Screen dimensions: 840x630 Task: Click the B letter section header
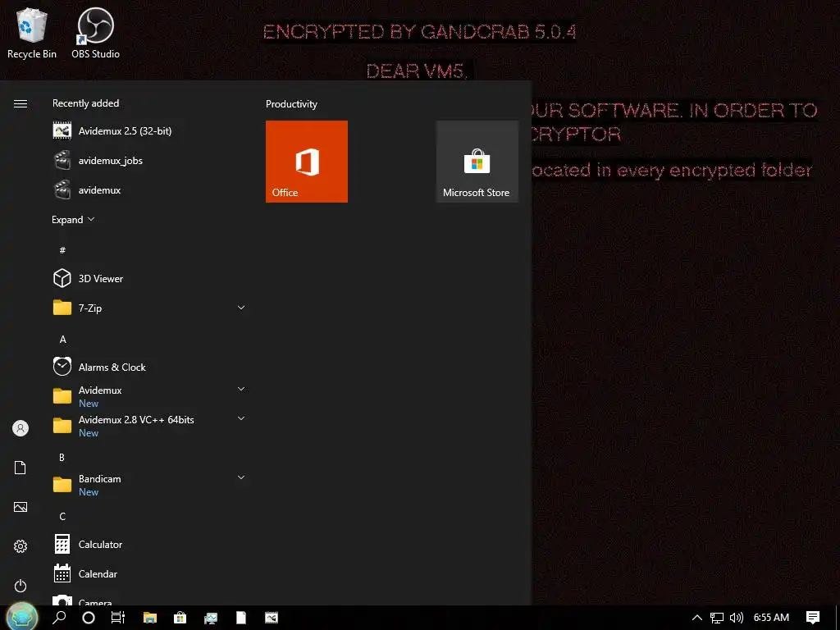coord(62,457)
